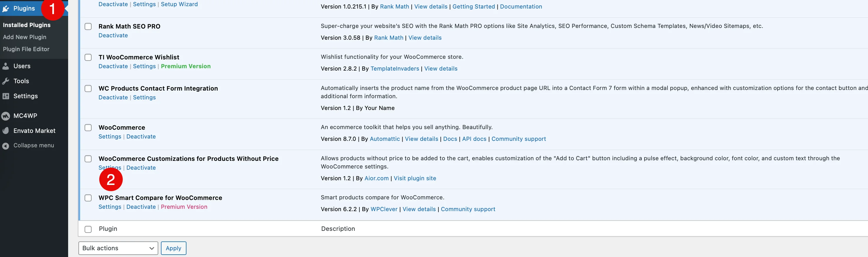
Task: Tick the WooCommerce plugin checkbox
Action: click(88, 128)
